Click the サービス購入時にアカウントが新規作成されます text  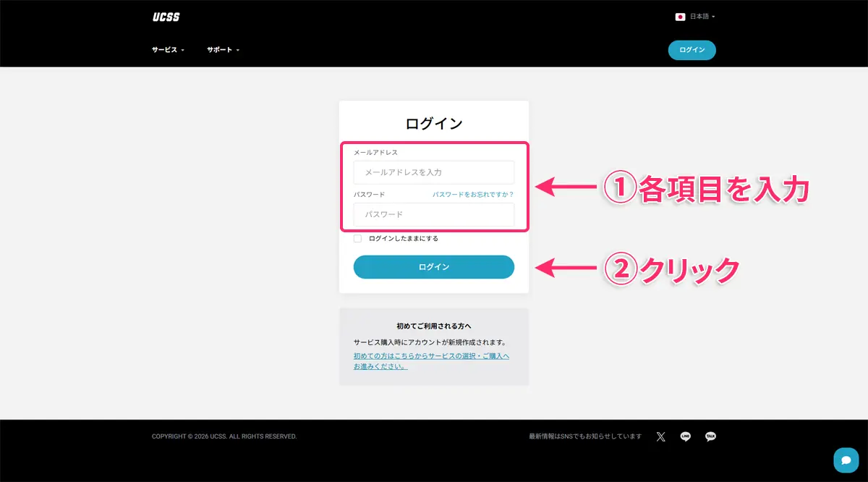[430, 342]
